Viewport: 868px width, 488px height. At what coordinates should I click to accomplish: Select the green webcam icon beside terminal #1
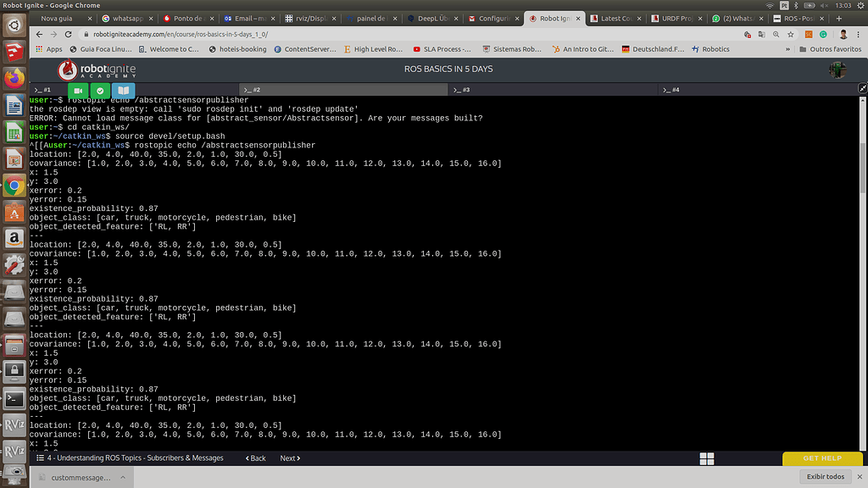[76, 89]
